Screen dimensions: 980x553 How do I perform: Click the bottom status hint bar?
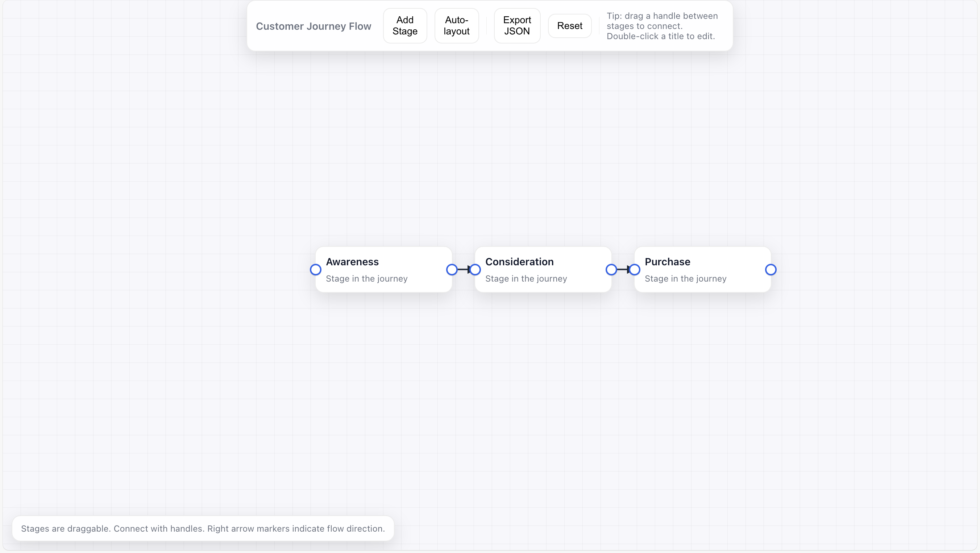point(203,528)
